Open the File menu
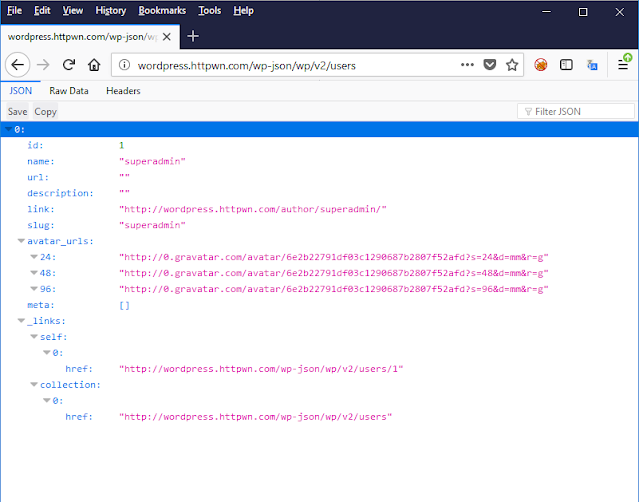 pyautogui.click(x=14, y=11)
